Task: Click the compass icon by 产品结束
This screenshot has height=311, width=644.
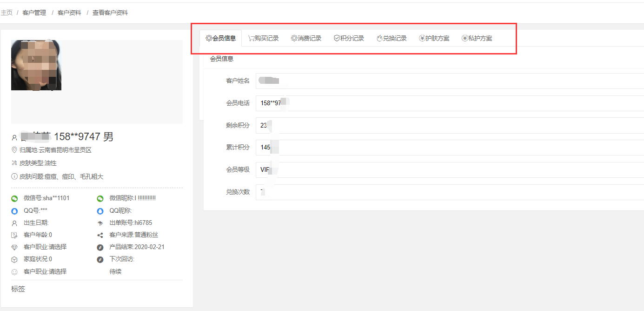Action: (x=100, y=247)
